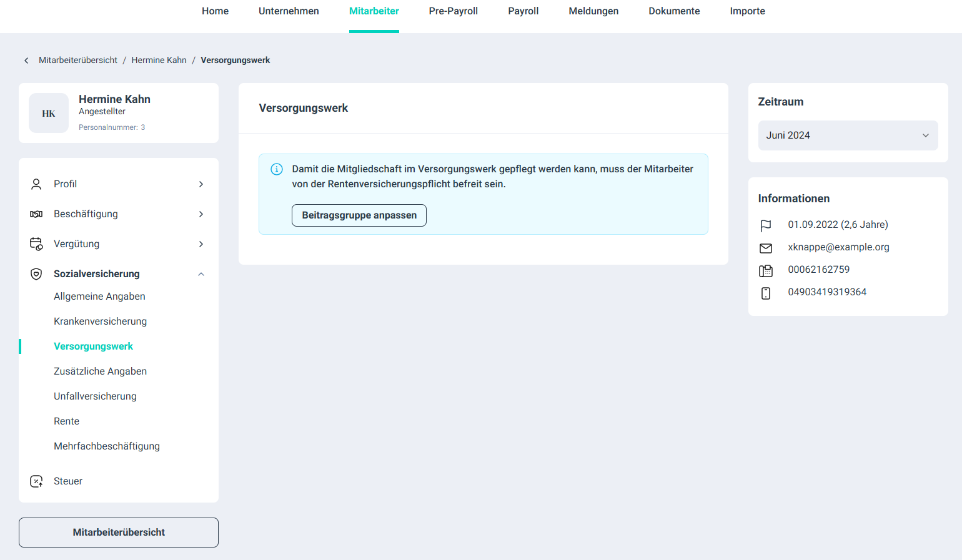Click the handshake icon next to Beschäftigung
Image resolution: width=962 pixels, height=560 pixels.
click(36, 214)
